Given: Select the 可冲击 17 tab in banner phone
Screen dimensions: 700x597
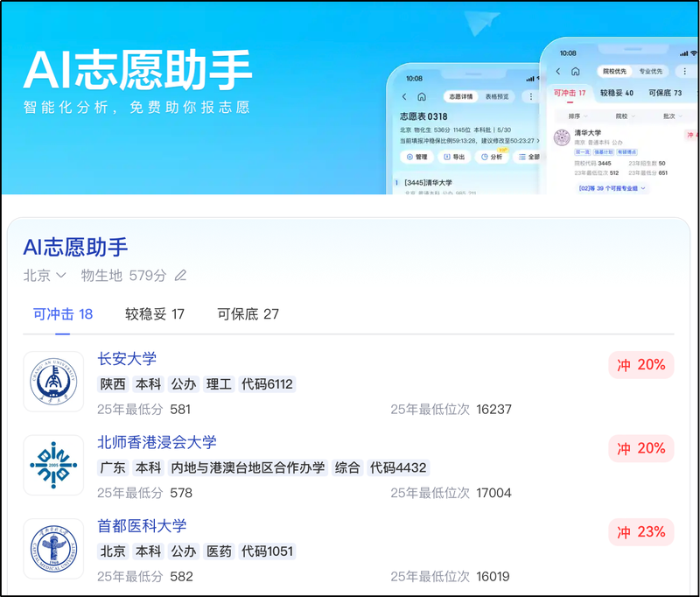Looking at the screenshot, I should click(x=570, y=93).
